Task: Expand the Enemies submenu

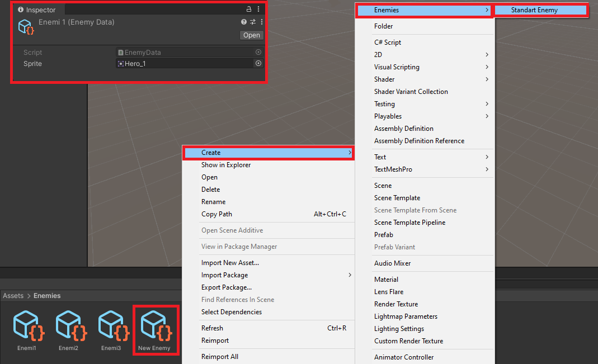Action: [x=425, y=10]
